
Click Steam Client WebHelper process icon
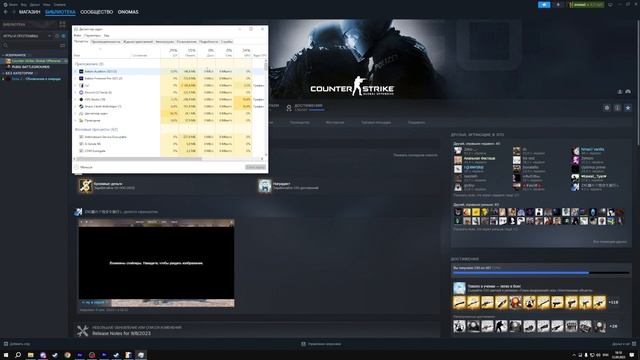coord(81,106)
